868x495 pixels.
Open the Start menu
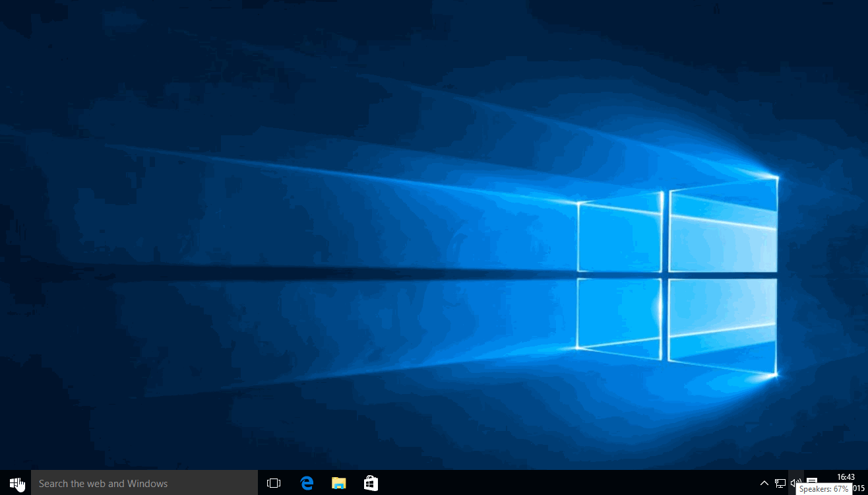point(15,483)
